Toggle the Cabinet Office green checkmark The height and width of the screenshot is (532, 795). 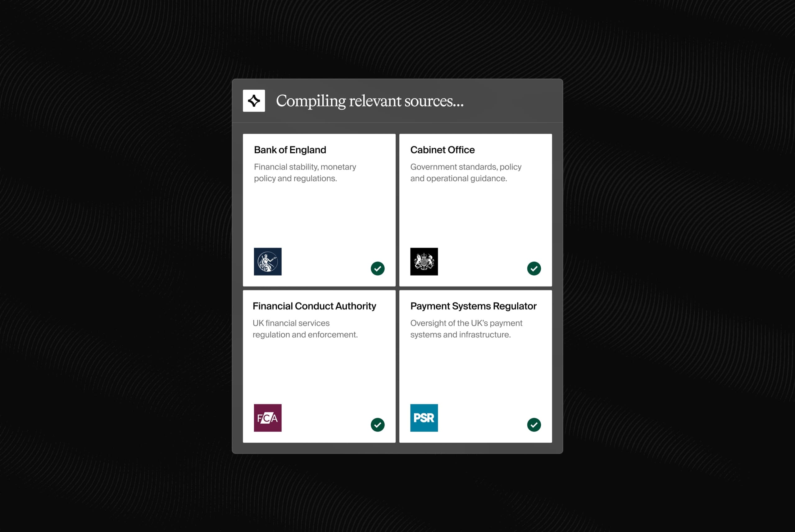pos(534,268)
